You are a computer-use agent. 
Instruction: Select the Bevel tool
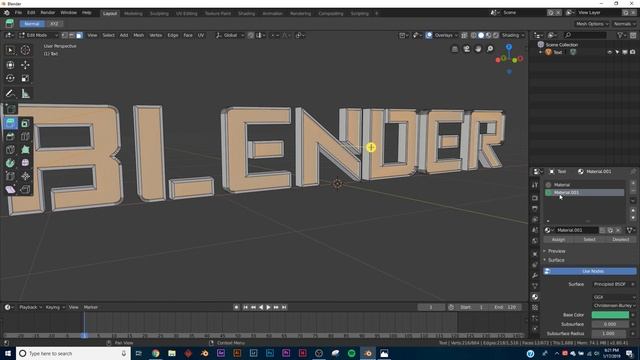tap(11, 136)
